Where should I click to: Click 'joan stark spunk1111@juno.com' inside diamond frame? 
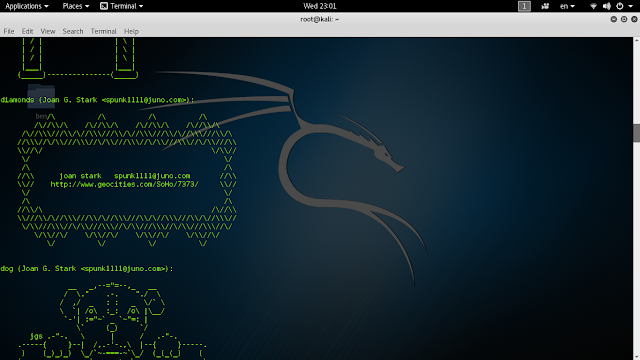[124, 176]
